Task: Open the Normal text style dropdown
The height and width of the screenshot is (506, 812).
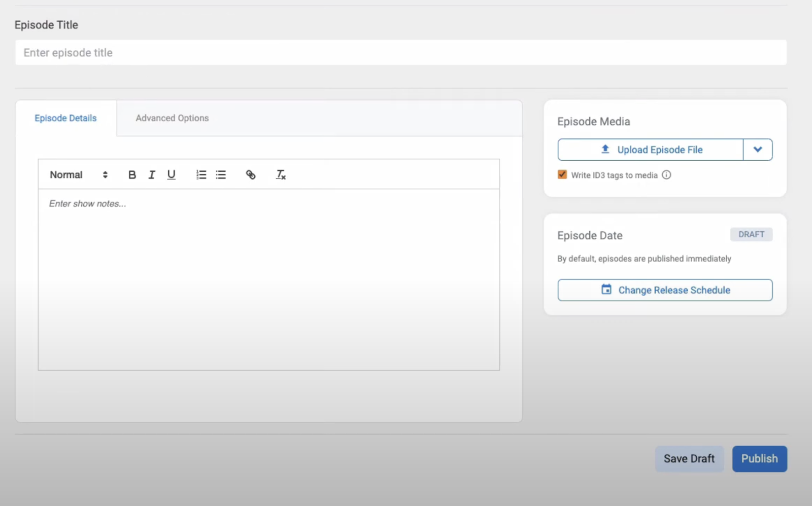Action: [79, 175]
